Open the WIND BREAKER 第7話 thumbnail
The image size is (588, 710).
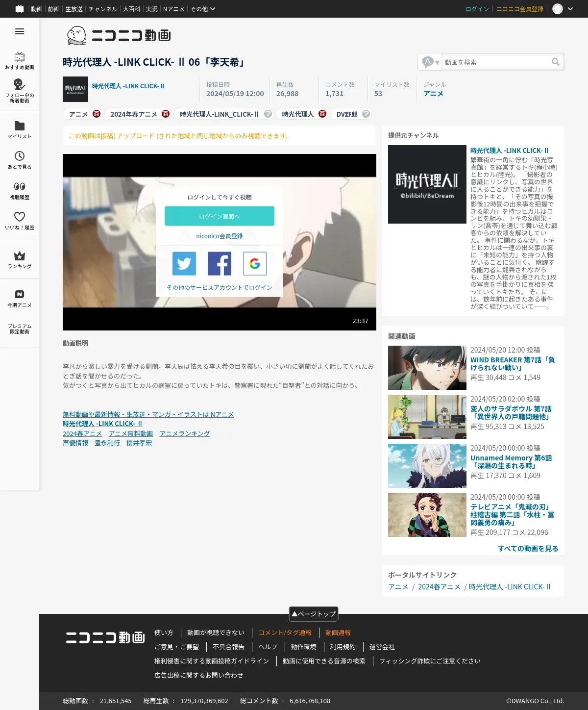pos(427,368)
